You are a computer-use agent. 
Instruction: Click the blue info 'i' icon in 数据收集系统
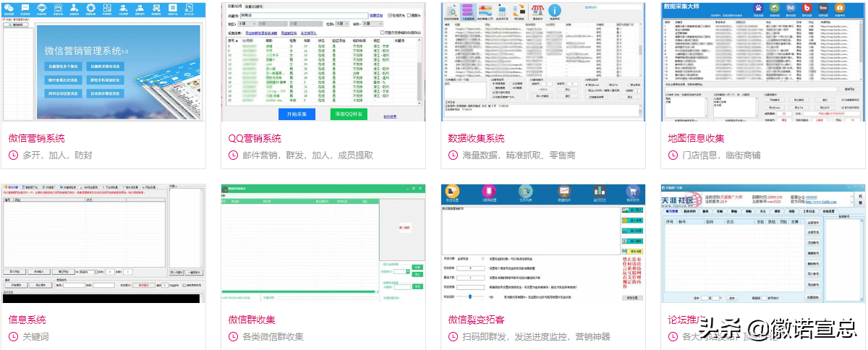pyautogui.click(x=555, y=11)
